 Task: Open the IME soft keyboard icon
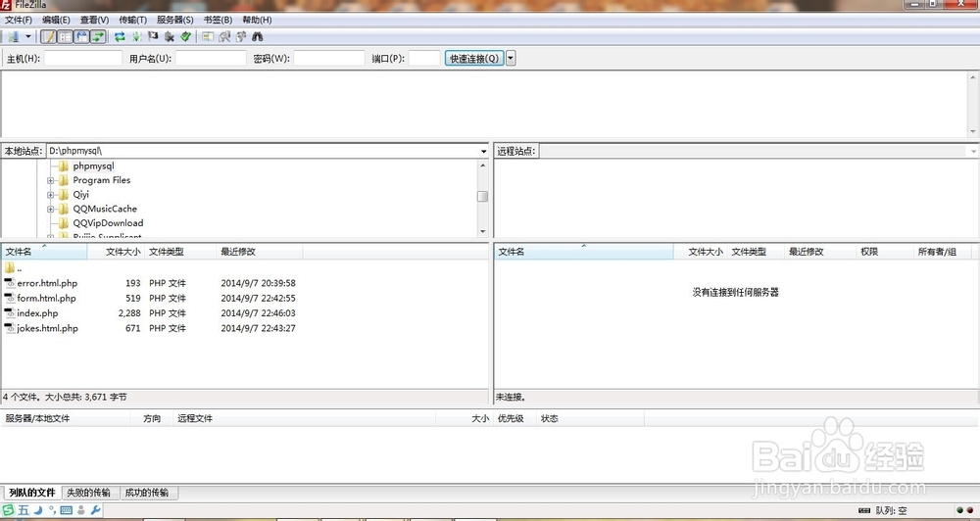(67, 510)
